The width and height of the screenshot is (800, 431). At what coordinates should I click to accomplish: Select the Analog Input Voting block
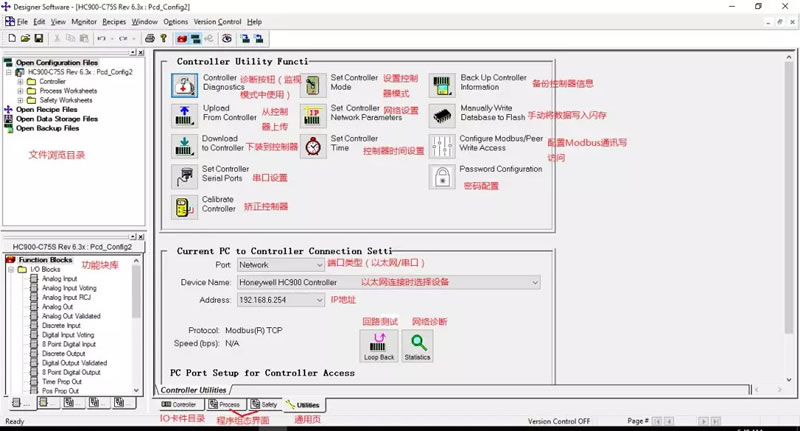click(69, 288)
